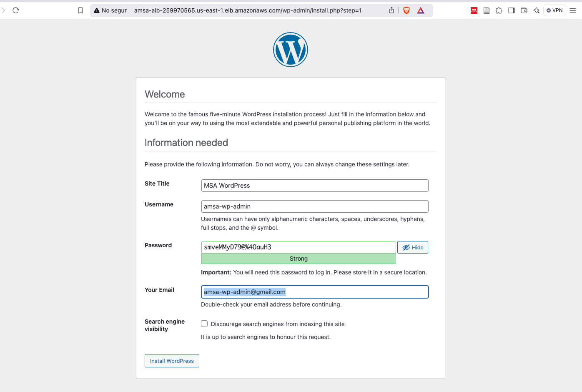Image resolution: width=582 pixels, height=392 pixels.
Task: Select the 'Password' label
Action: [158, 245]
